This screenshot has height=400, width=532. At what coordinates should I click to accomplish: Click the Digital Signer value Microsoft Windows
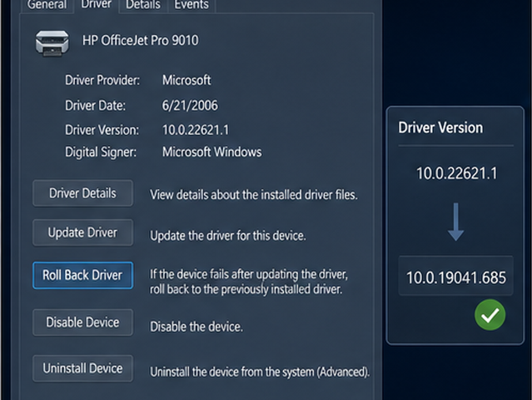pyautogui.click(x=212, y=152)
